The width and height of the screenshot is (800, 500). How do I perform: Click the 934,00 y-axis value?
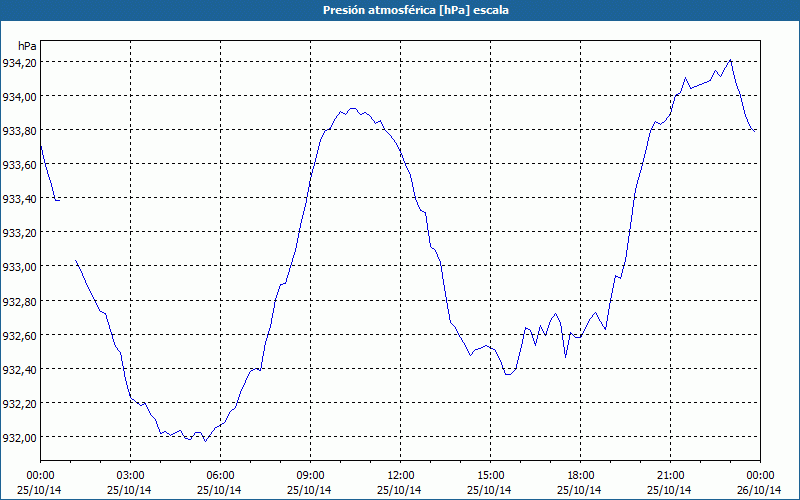coord(18,97)
